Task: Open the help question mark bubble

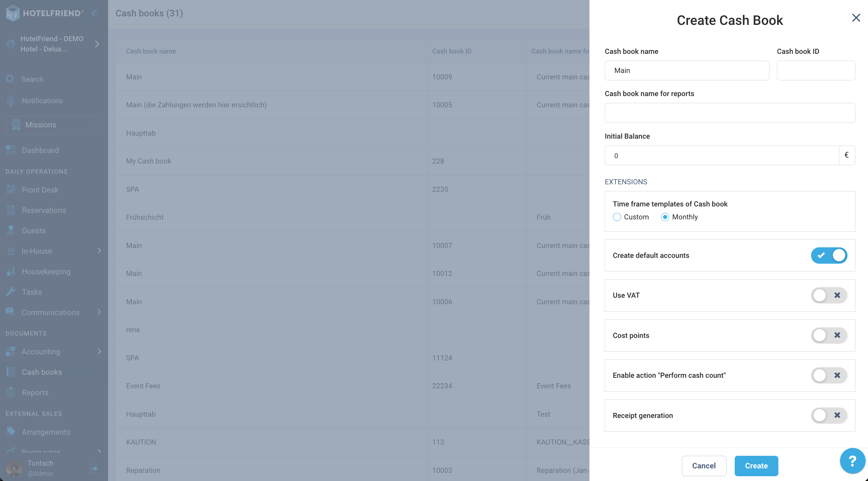Action: (x=852, y=461)
